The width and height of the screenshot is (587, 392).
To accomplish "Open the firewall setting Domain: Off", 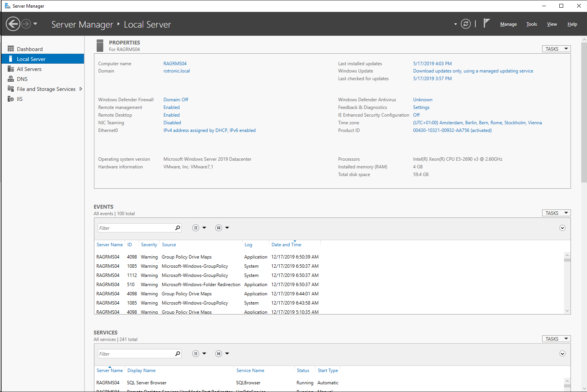I will [x=176, y=100].
